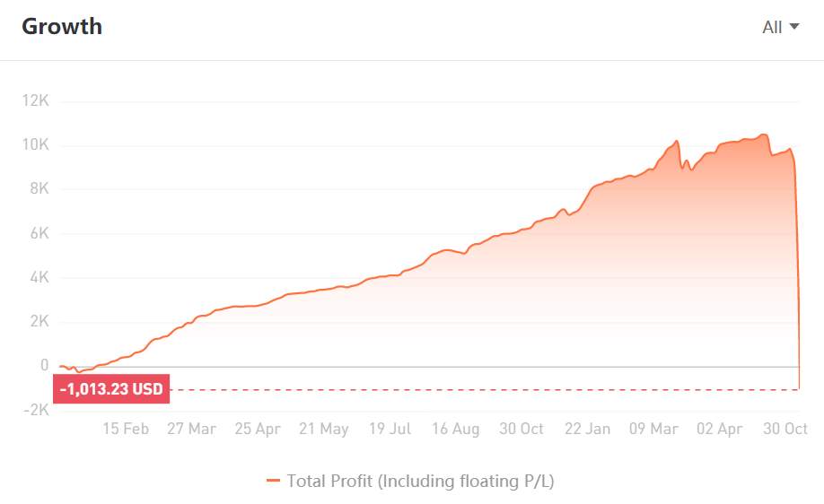Click the red dashed current-value line
Viewport: 824px width, 504px height.
[484, 389]
